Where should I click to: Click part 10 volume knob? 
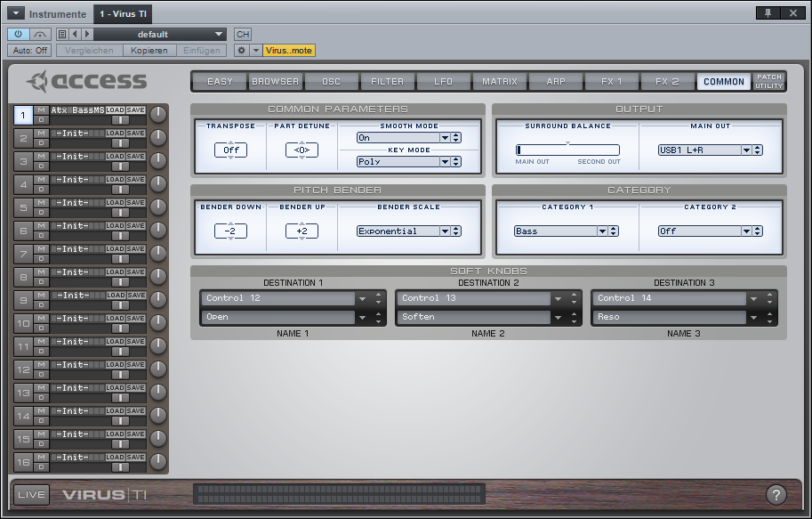click(x=158, y=322)
